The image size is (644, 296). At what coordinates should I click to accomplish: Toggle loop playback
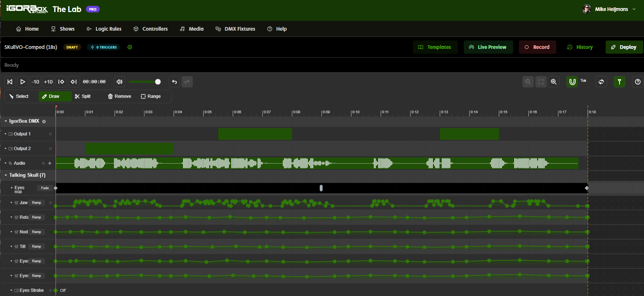tap(601, 82)
